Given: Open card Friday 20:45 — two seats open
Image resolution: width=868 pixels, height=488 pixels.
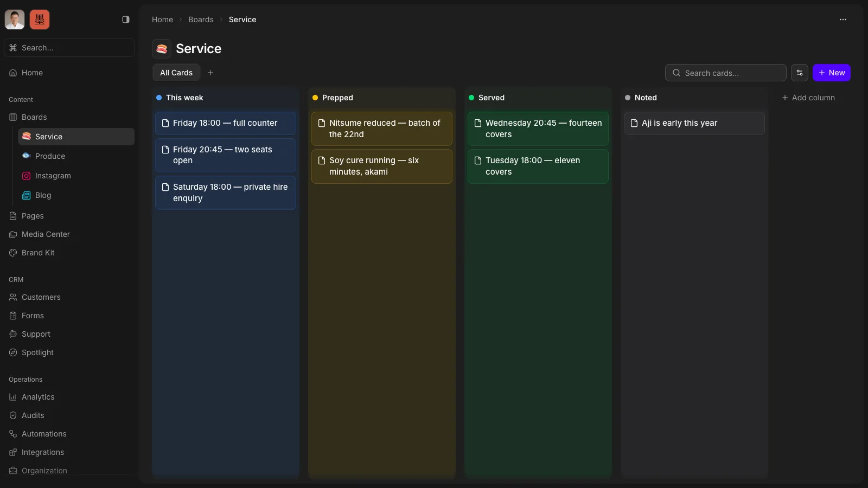Looking at the screenshot, I should (226, 155).
